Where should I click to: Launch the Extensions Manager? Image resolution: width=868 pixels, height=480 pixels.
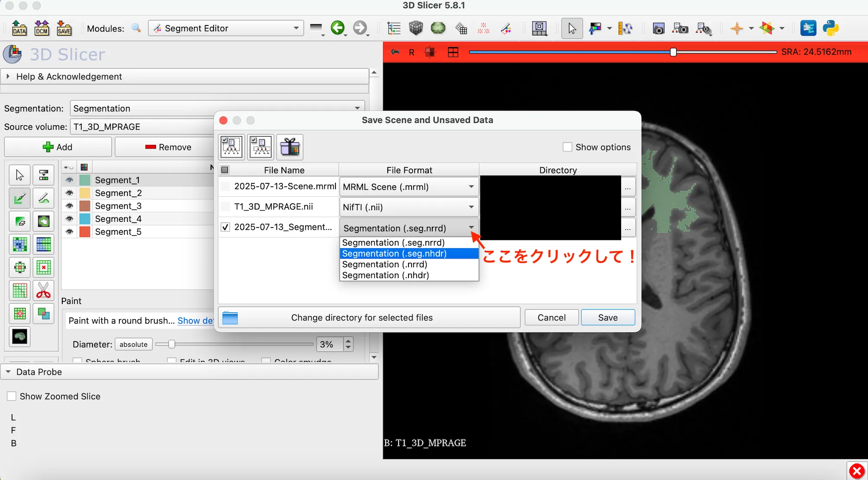click(x=808, y=28)
